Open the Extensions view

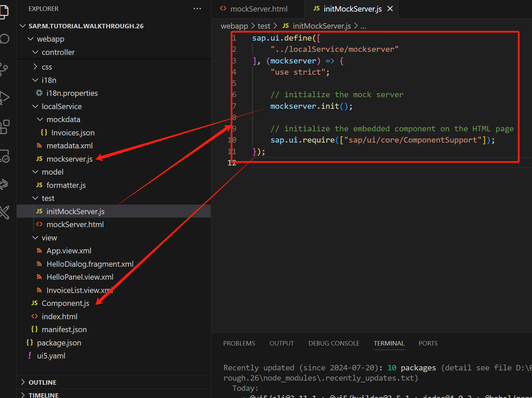(x=5, y=127)
